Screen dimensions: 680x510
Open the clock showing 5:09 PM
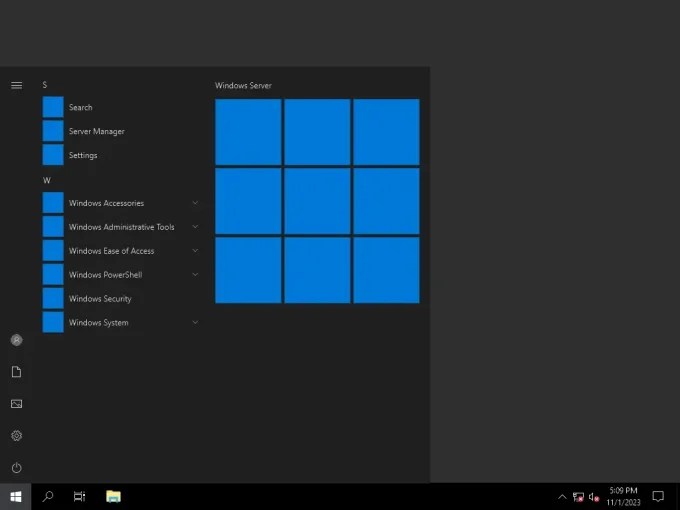click(x=623, y=497)
